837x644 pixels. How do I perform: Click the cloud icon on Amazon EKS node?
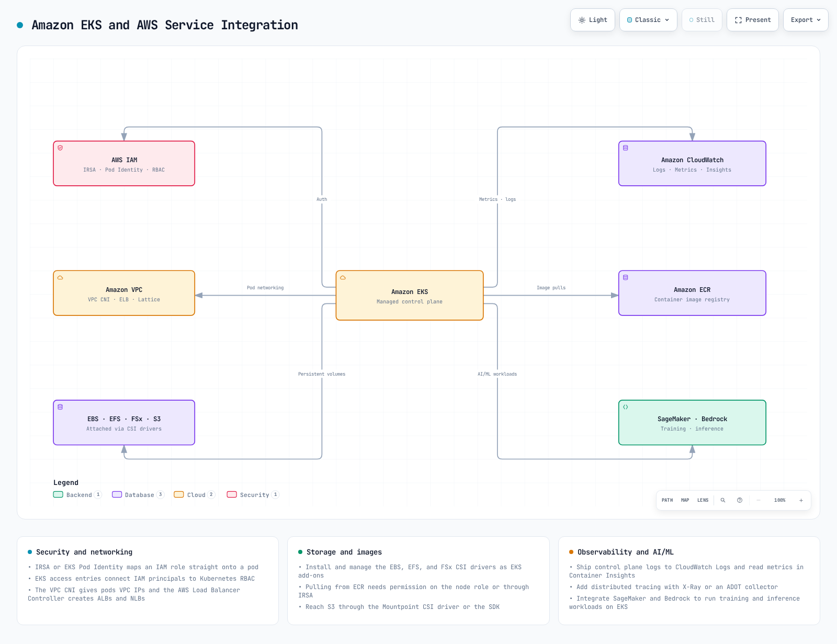343,278
